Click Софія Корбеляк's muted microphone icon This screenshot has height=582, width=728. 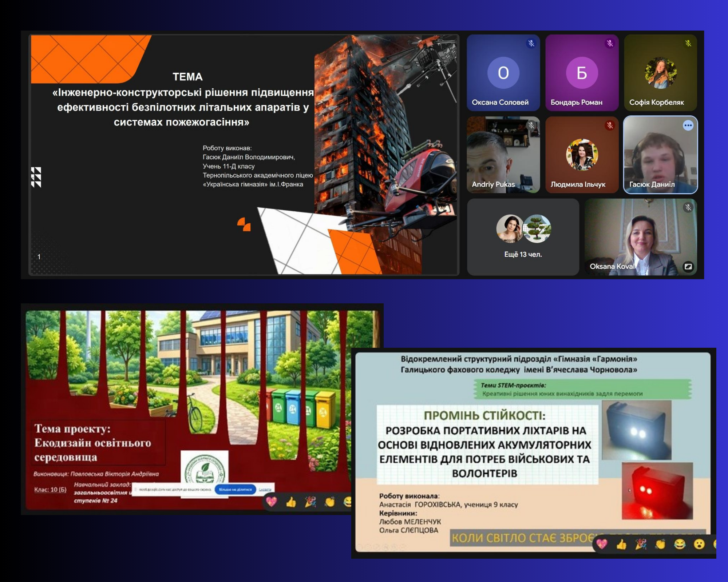coord(688,43)
